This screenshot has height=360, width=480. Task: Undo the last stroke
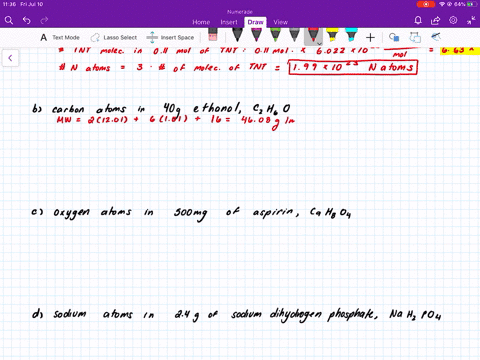coord(27,21)
